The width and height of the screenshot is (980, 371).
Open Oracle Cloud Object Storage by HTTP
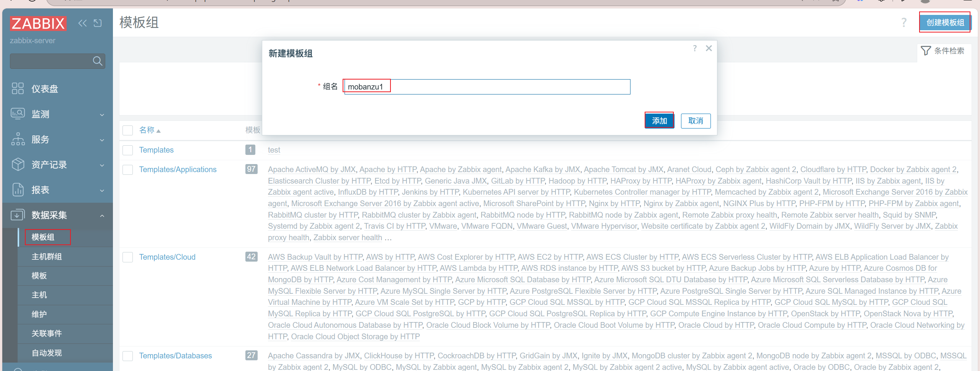pos(355,337)
